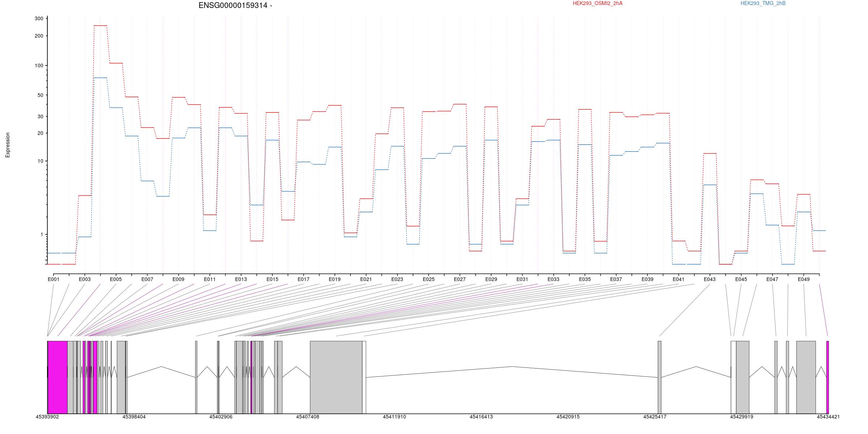Click the large magenta exon block at gene start
The image size is (868, 434).
click(58, 377)
